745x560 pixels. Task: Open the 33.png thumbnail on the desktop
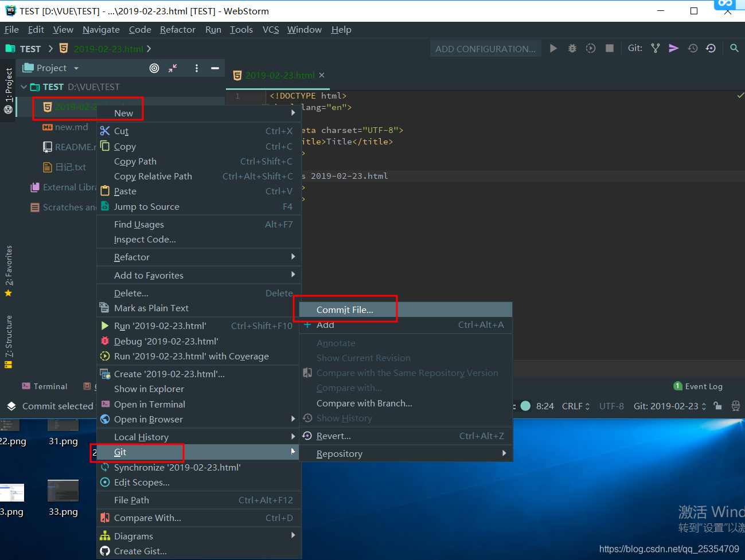point(63,491)
